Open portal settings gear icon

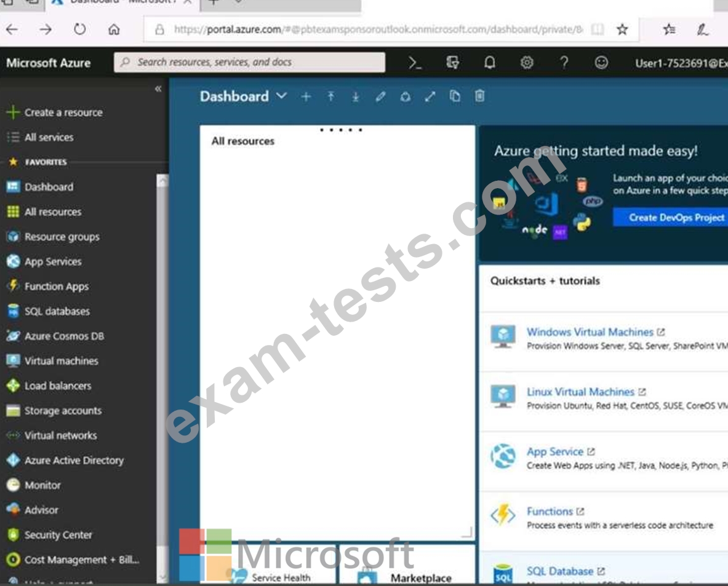point(527,63)
